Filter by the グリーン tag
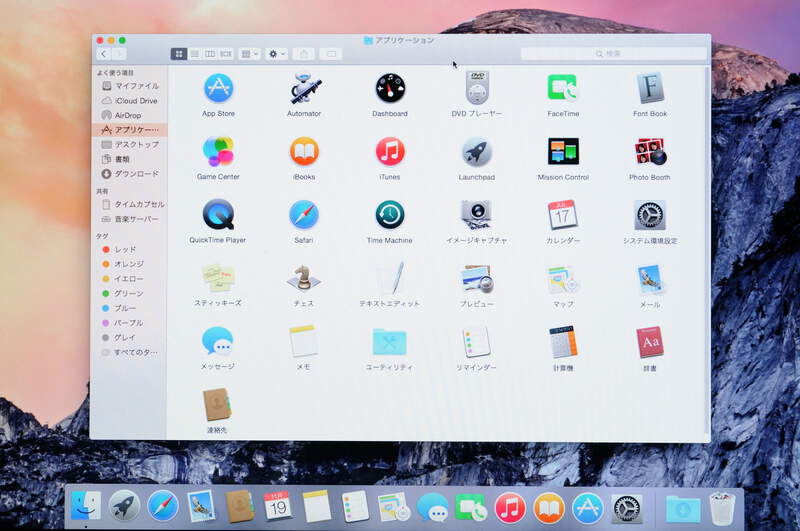Screen dimensions: 800x531 (130, 293)
